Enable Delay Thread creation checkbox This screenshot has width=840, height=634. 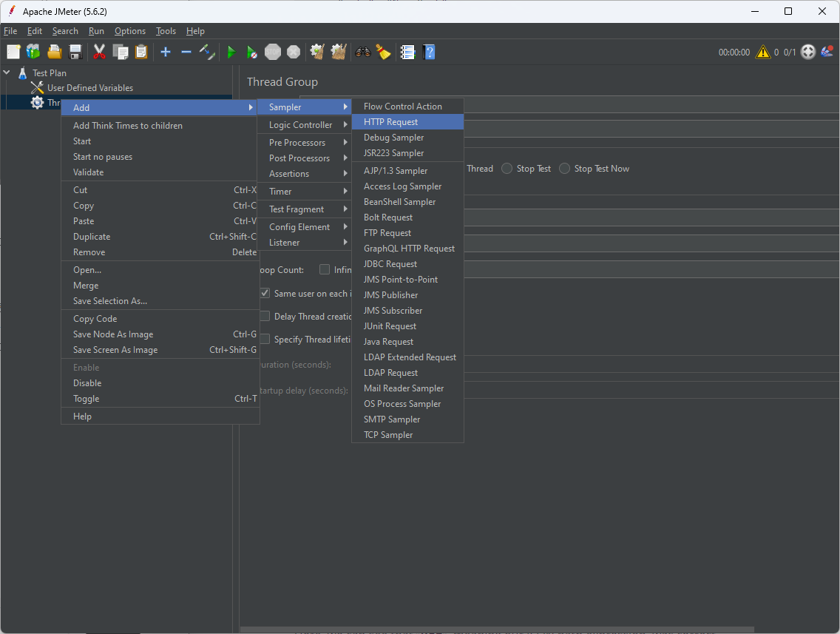[265, 316]
